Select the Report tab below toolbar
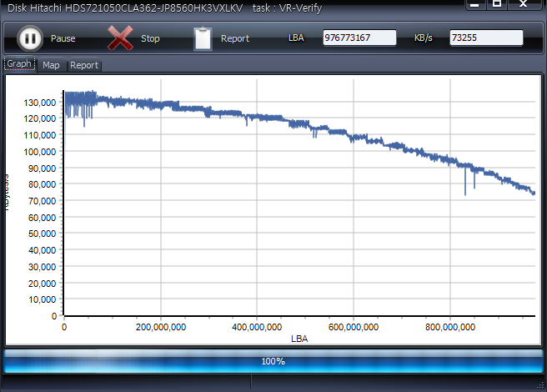This screenshot has height=392, width=547. [83, 65]
